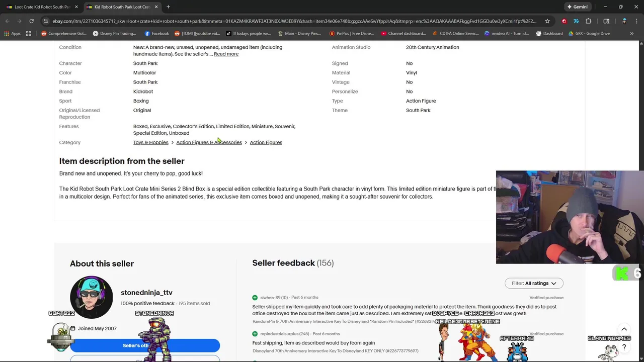This screenshot has height=362, width=644.
Task: Click 'Item description from the seller' heading
Action: click(x=122, y=161)
